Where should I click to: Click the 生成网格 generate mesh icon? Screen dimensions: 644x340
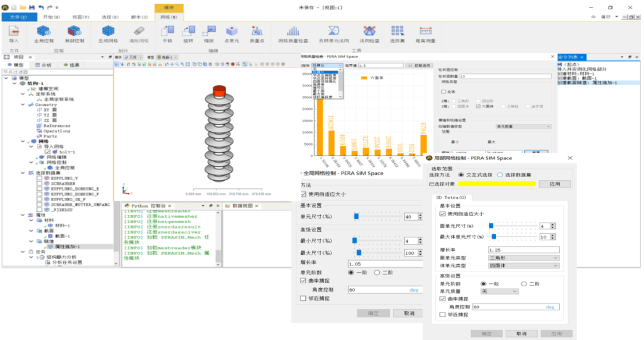pyautogui.click(x=108, y=32)
